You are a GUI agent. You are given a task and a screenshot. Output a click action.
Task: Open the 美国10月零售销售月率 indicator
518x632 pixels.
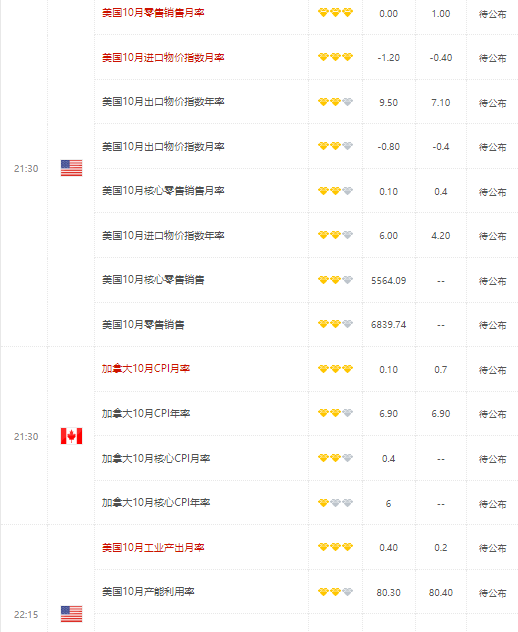(153, 13)
